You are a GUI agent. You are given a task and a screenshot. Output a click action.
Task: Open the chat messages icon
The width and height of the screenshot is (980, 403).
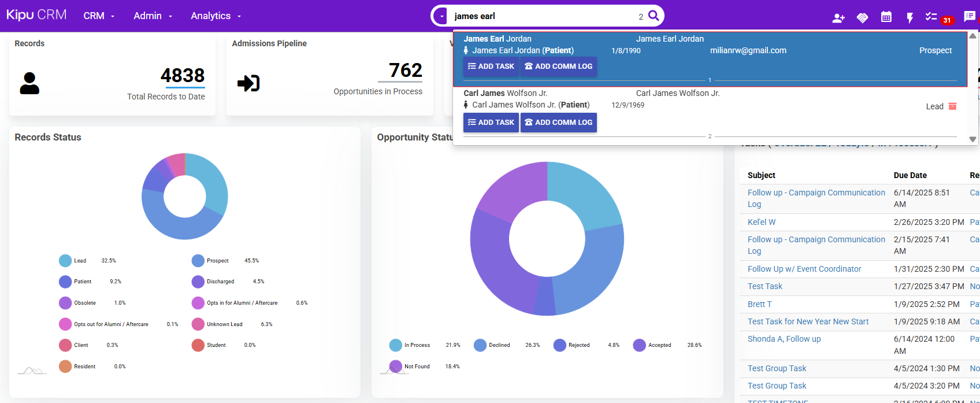coord(970,16)
